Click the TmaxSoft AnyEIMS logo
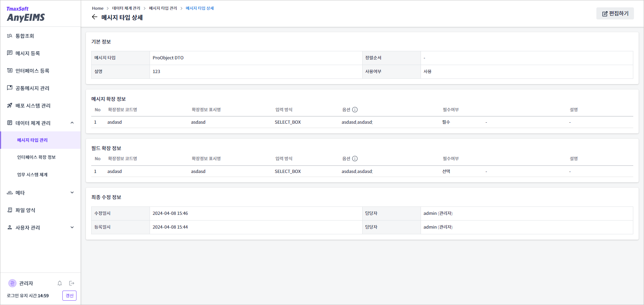 tap(25, 14)
